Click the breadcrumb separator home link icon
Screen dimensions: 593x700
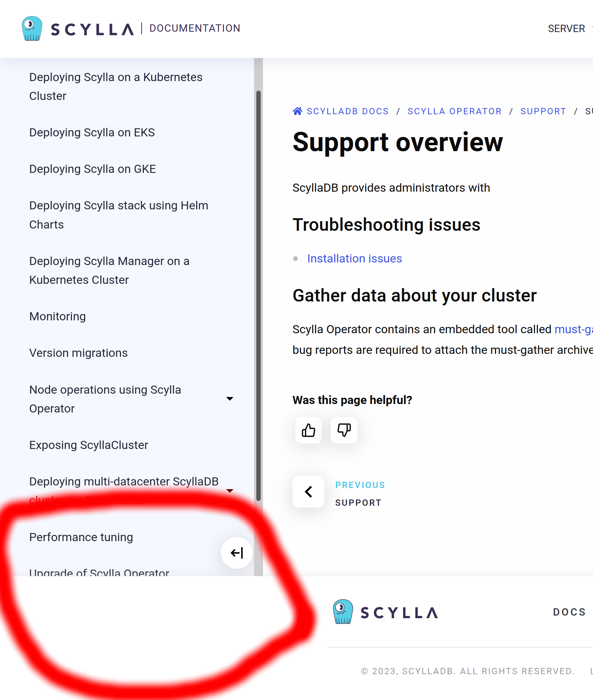tap(297, 110)
